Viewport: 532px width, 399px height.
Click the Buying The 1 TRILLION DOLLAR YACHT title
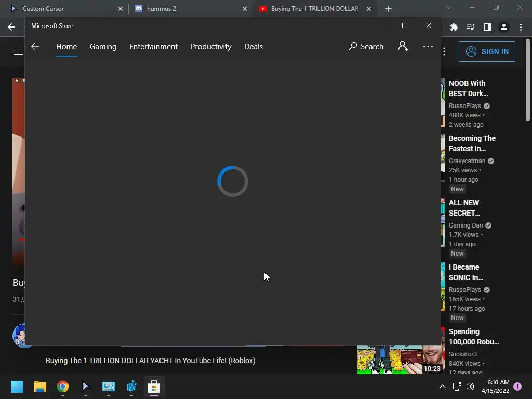[151, 361]
